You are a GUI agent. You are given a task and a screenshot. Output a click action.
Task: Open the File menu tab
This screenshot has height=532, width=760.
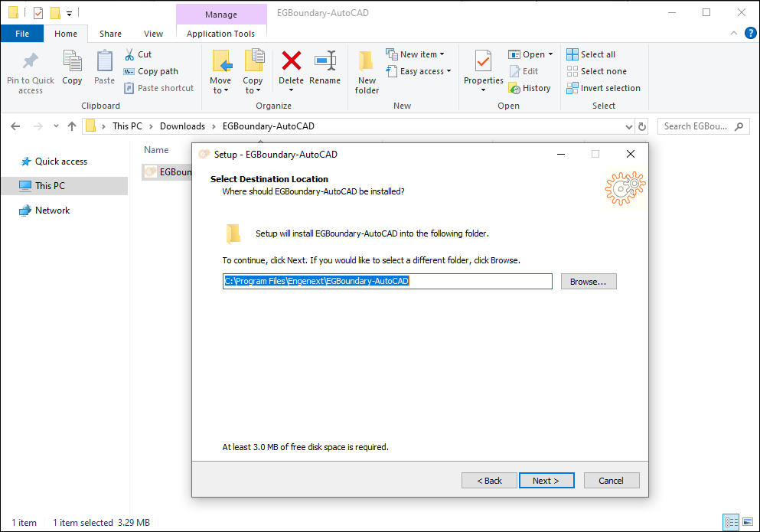(22, 34)
